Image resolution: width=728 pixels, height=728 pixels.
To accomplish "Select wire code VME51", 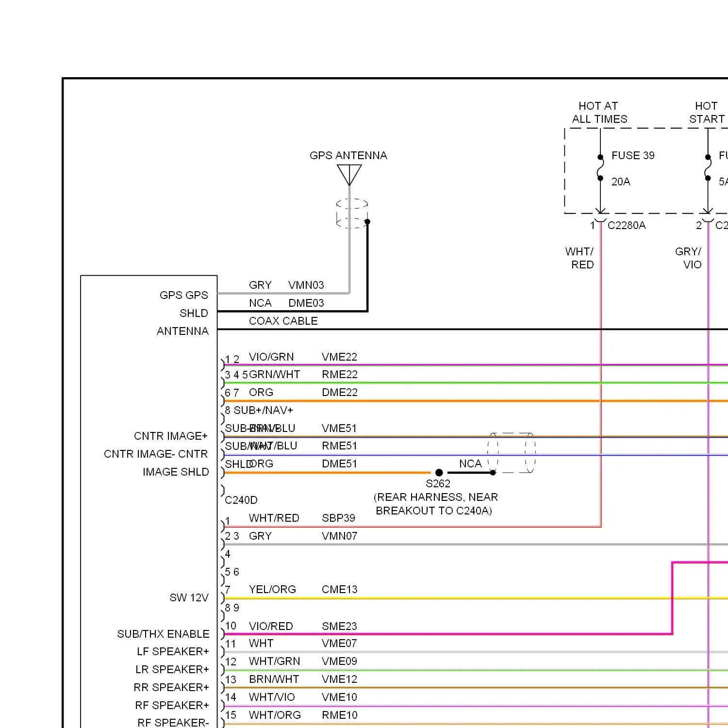I will 339,428.
